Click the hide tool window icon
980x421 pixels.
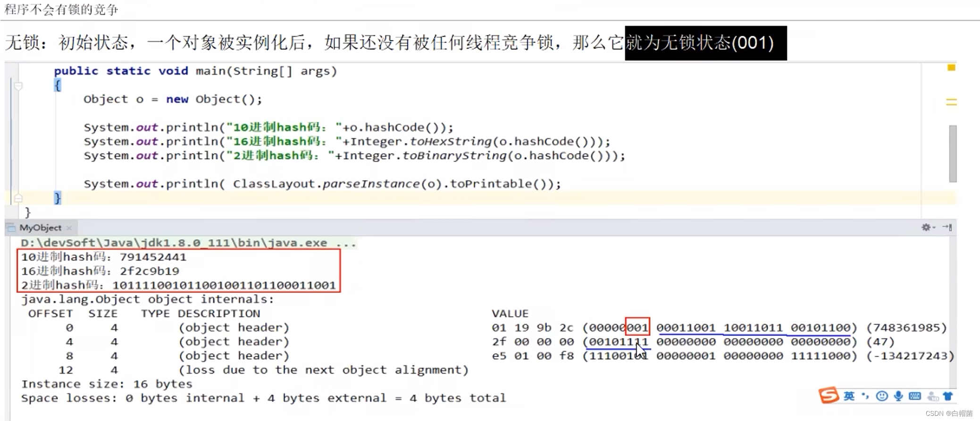coord(947,227)
